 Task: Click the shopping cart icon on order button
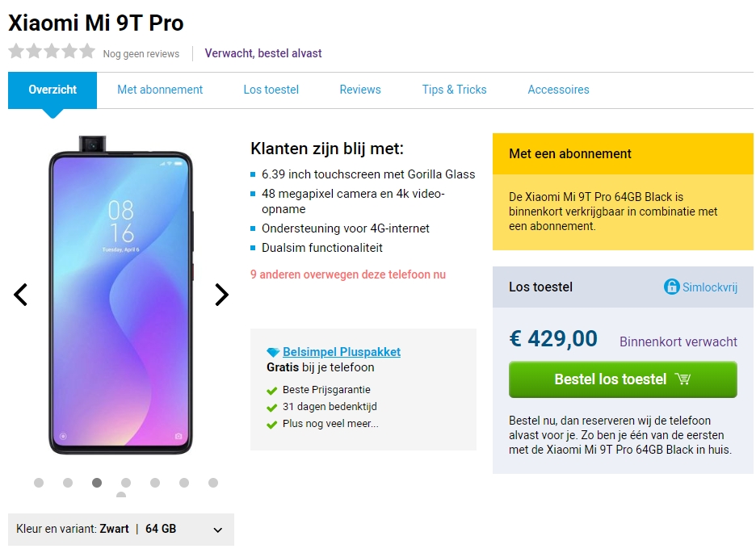[682, 379]
